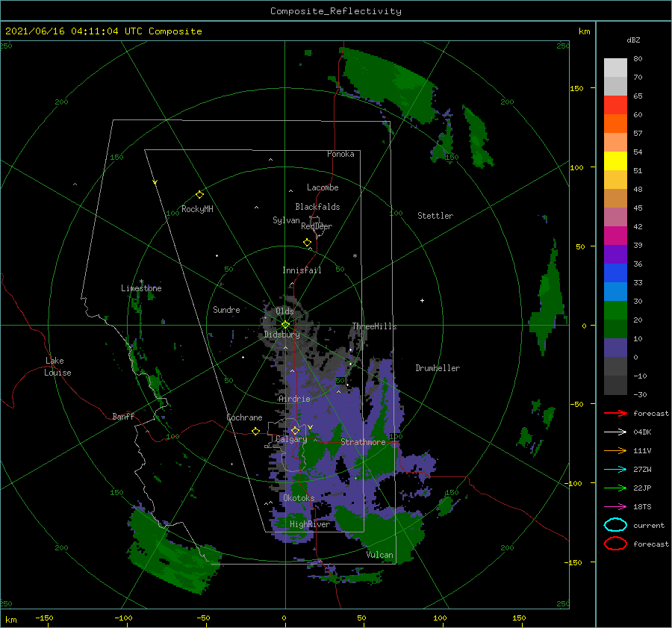Click the Stettler city label
This screenshot has height=628, width=672.
coord(435,216)
